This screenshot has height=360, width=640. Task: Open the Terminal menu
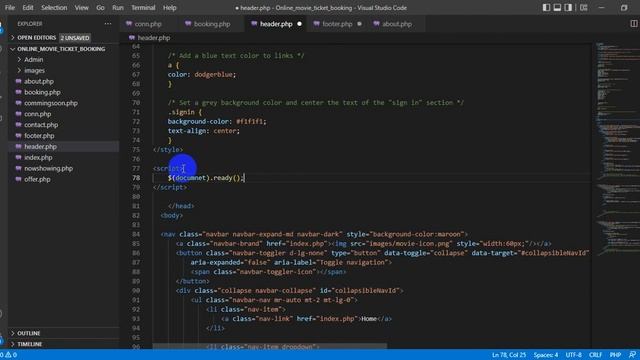pos(143,8)
